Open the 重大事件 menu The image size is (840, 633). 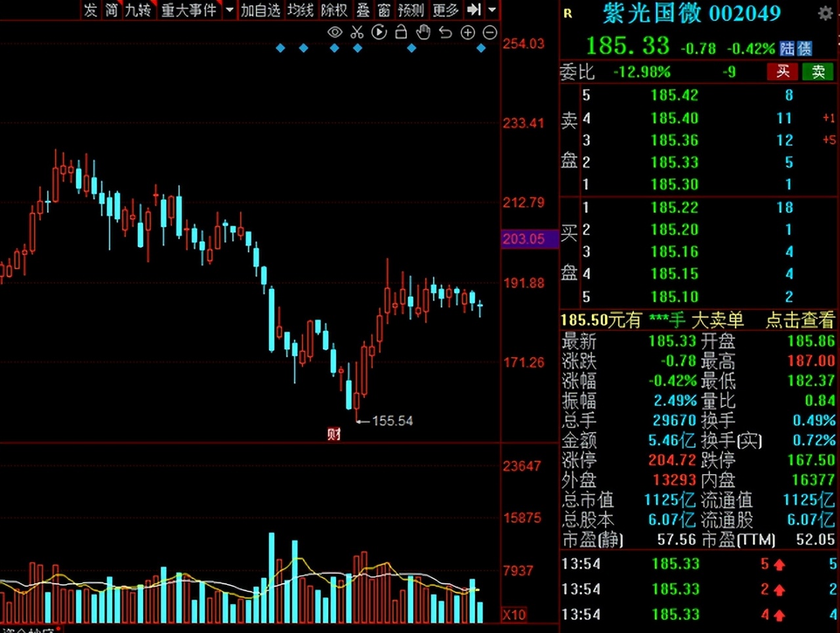point(190,10)
